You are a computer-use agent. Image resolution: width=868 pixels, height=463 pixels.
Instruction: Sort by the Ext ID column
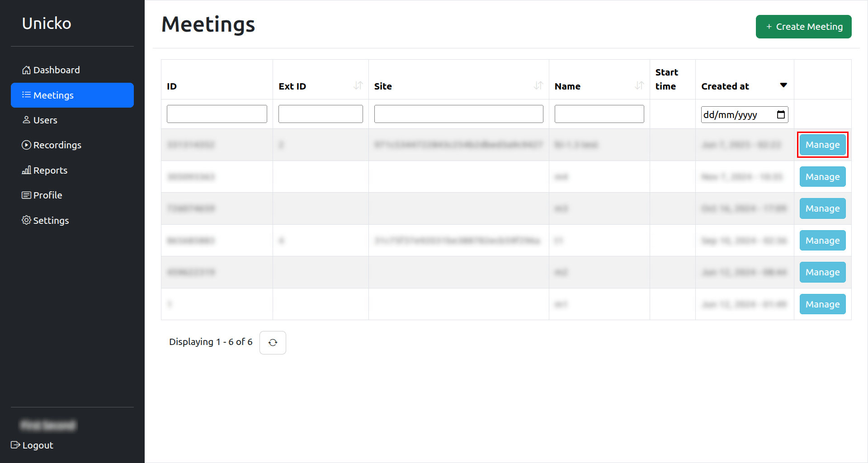pyautogui.click(x=358, y=85)
